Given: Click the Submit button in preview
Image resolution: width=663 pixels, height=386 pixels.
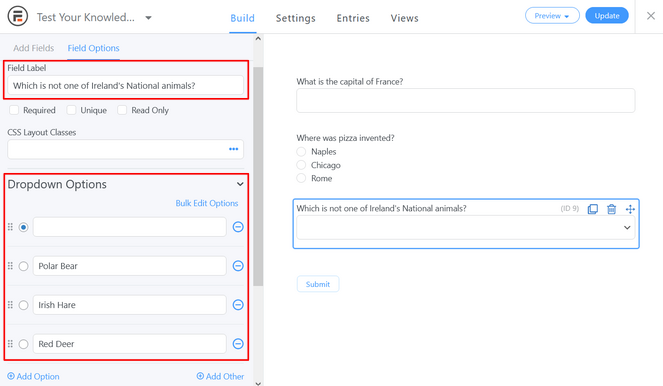Looking at the screenshot, I should pos(318,284).
